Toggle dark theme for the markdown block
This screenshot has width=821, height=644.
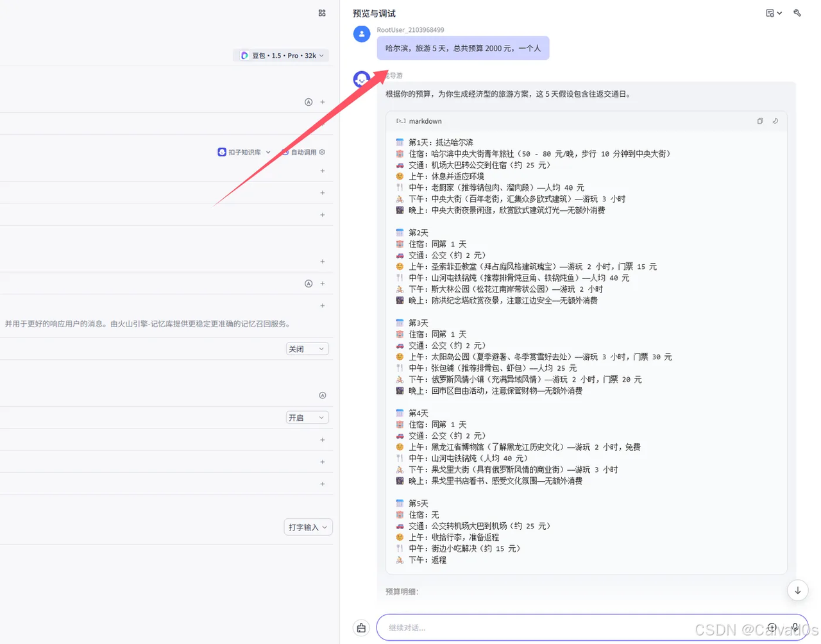point(775,121)
